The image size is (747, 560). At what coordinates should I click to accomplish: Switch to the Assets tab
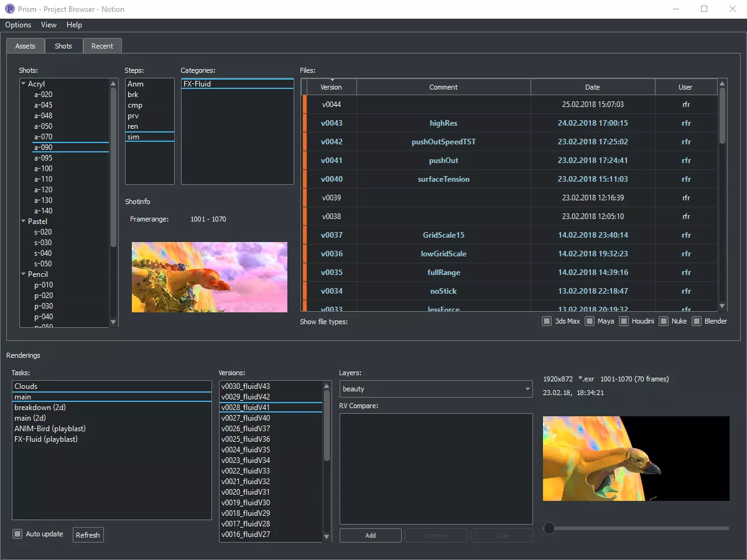coord(26,46)
